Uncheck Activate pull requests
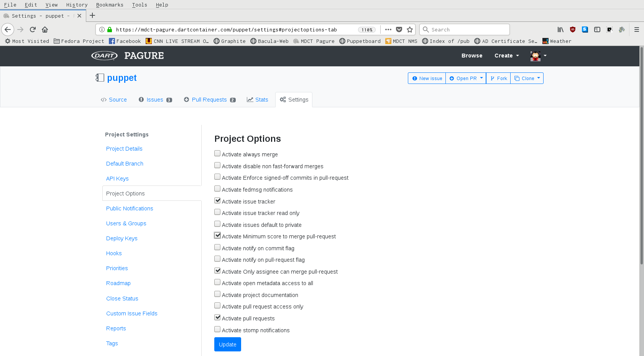The height and width of the screenshot is (356, 644). click(217, 318)
